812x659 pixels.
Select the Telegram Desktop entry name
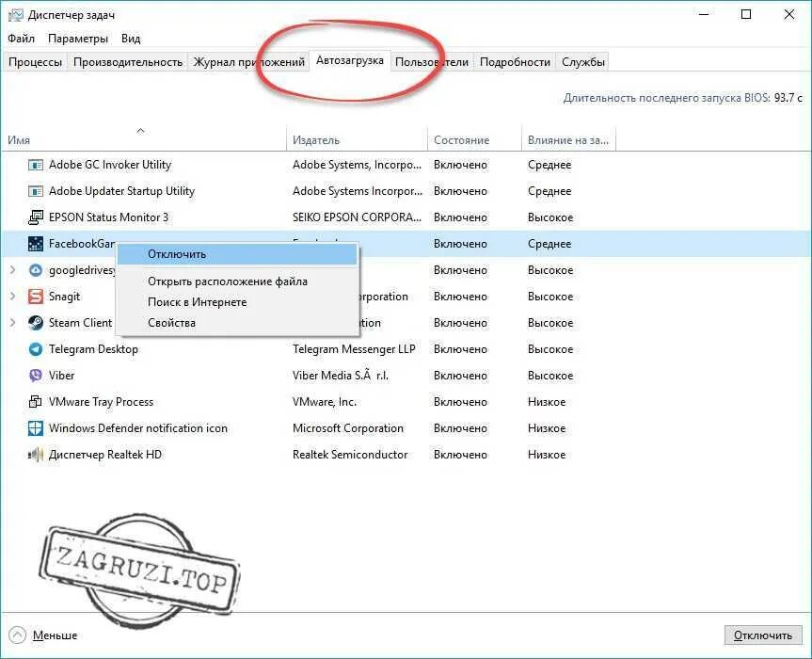pyautogui.click(x=93, y=349)
